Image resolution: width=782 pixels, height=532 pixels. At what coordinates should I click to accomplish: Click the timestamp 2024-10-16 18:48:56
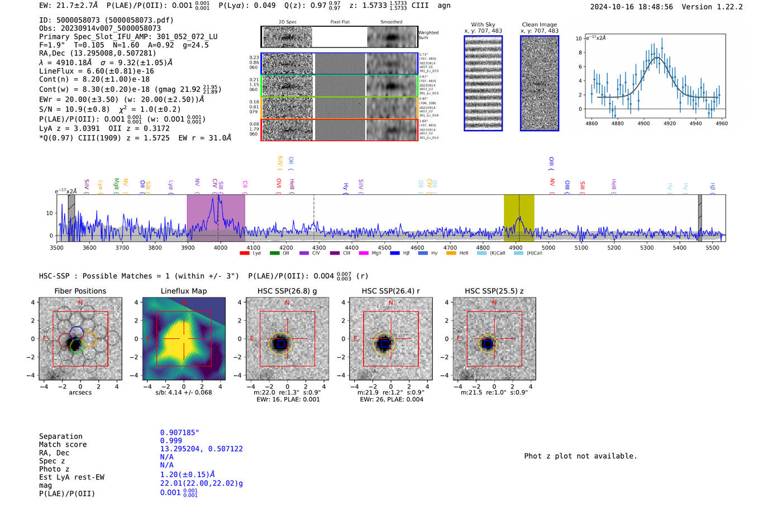click(x=632, y=7)
